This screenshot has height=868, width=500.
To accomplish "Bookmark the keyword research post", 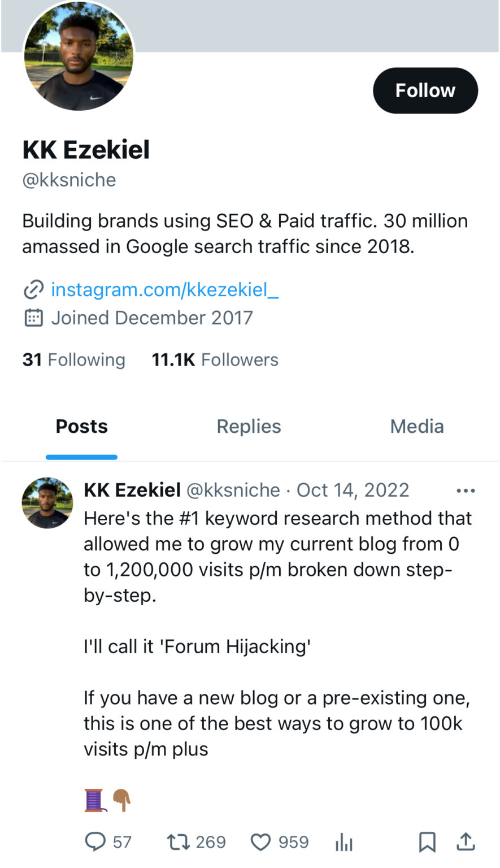I will (427, 842).
